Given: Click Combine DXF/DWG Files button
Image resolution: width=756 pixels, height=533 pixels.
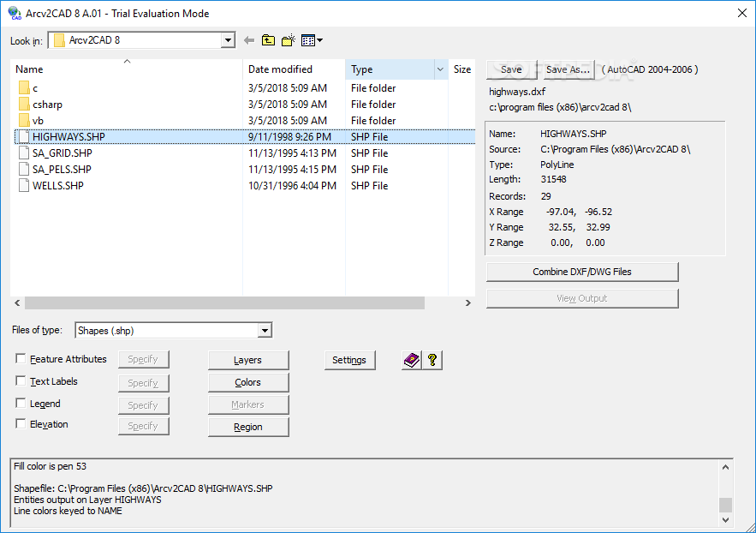Looking at the screenshot, I should [x=582, y=272].
